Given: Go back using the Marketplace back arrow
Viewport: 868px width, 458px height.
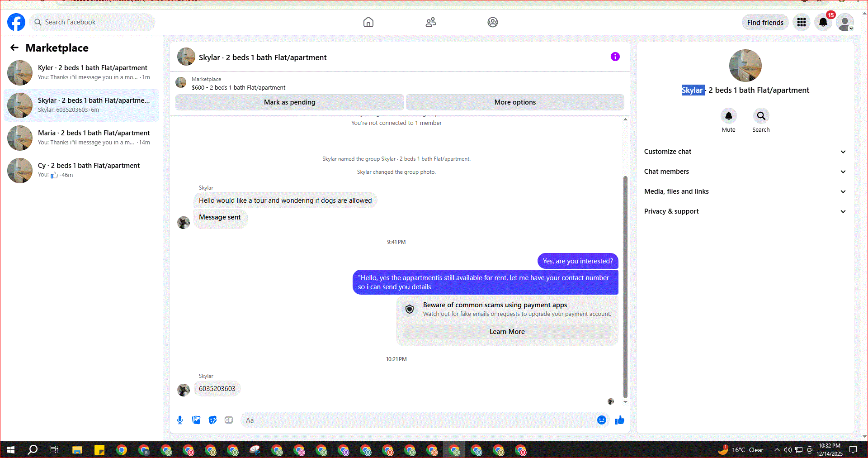Looking at the screenshot, I should pyautogui.click(x=14, y=48).
